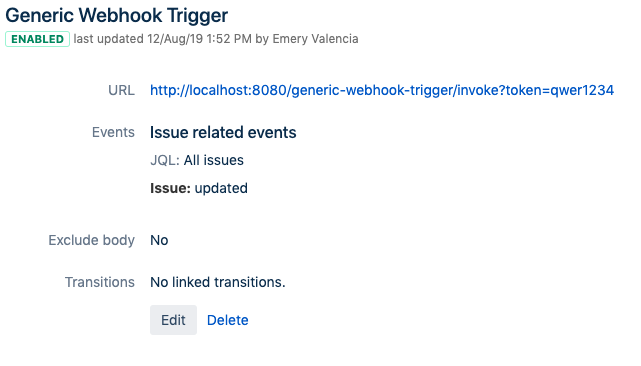The width and height of the screenshot is (641, 366).
Task: Open the localhost generic-webhook-trigger URL
Action: (x=382, y=90)
